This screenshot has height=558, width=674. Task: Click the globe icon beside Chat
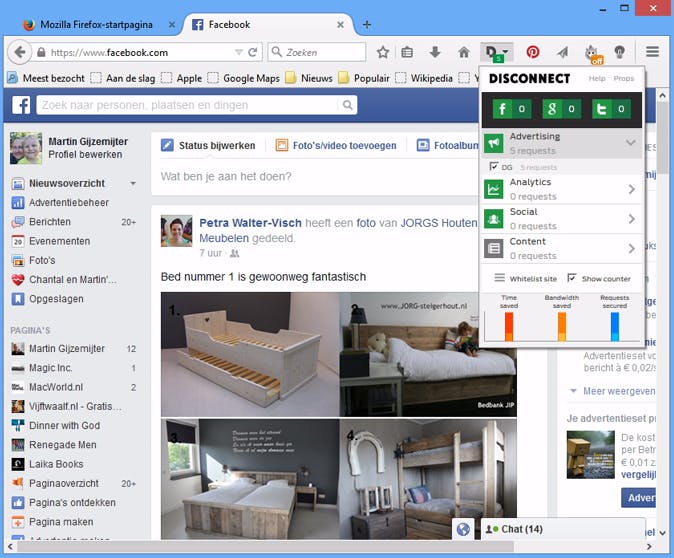[463, 529]
